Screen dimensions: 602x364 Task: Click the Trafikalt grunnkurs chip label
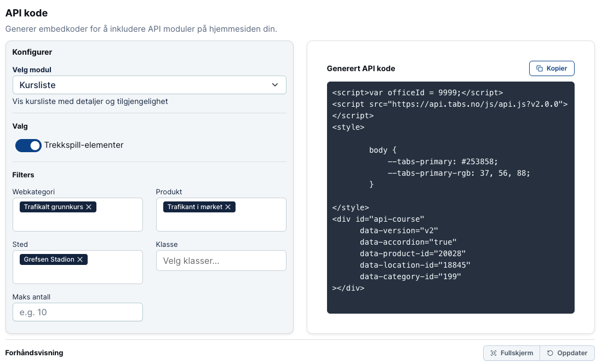[x=53, y=207]
